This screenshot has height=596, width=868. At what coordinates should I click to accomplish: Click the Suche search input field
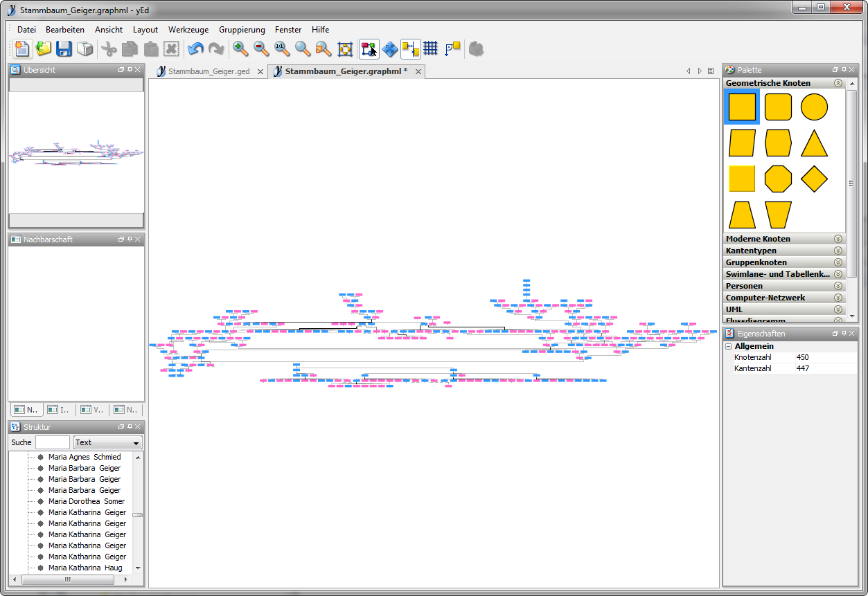pyautogui.click(x=53, y=442)
